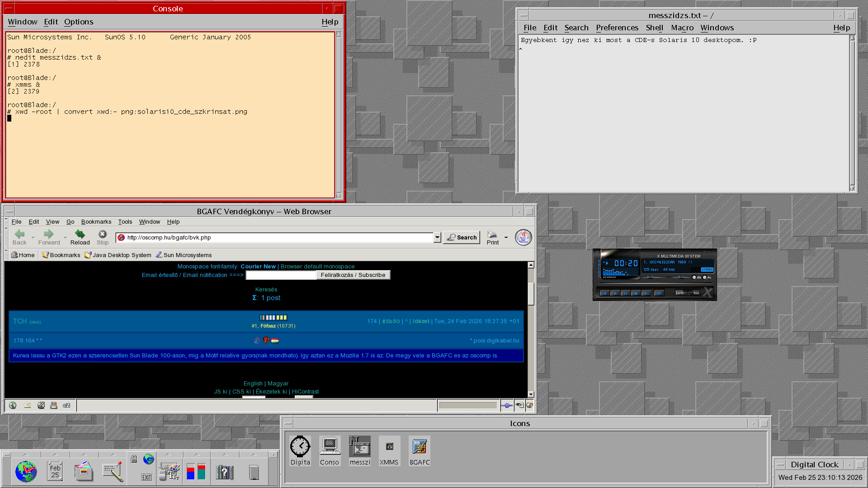This screenshot has height=488, width=868.
Task: Expand subpanel arrow above calendar icon
Action: (55, 455)
